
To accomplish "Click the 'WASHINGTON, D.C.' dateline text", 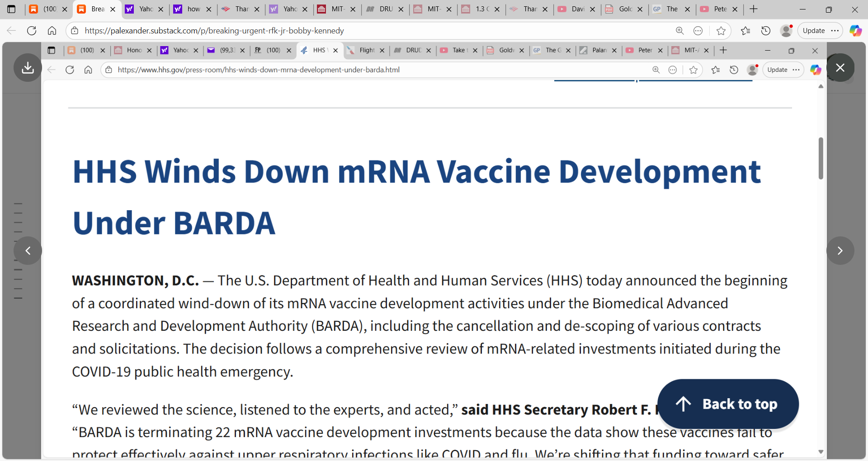I will pyautogui.click(x=135, y=281).
